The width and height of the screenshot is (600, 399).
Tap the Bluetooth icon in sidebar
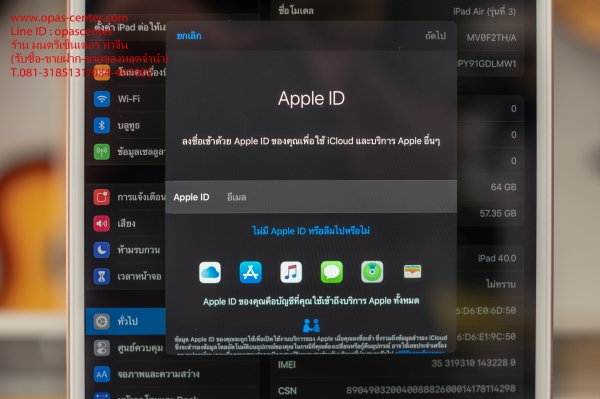(102, 125)
